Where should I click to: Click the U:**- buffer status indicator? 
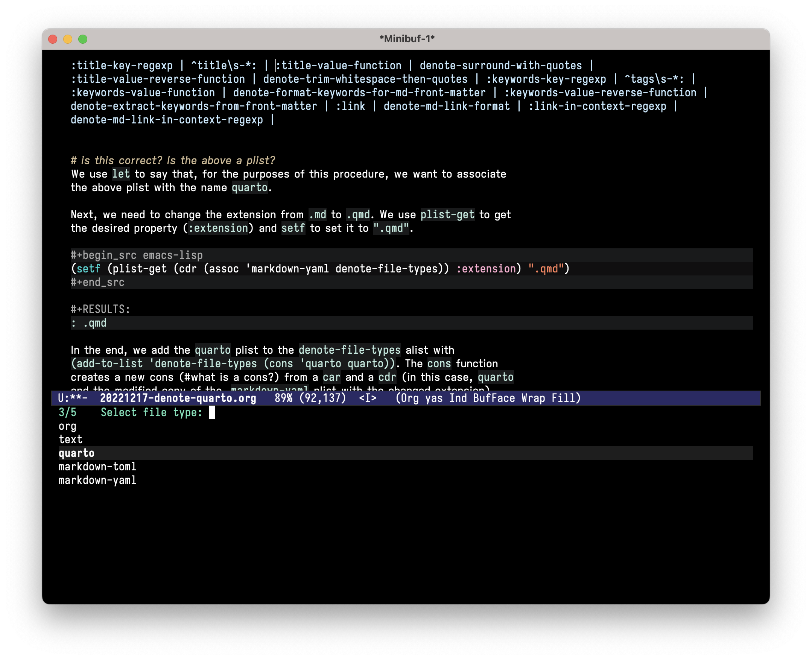[x=73, y=398]
